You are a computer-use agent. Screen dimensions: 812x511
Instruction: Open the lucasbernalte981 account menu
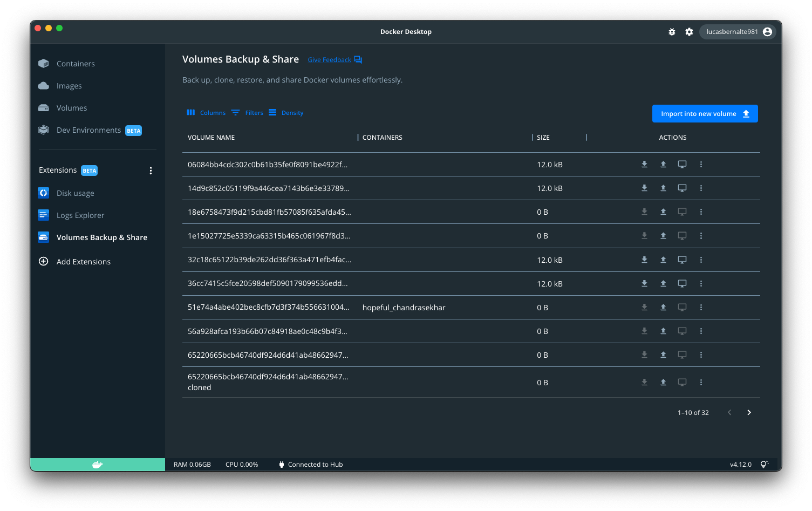point(738,32)
